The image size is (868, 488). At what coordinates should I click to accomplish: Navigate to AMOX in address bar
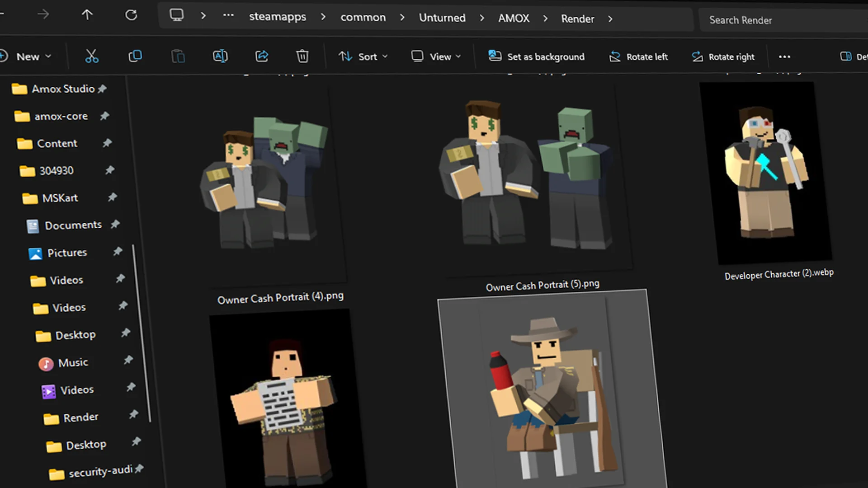(x=514, y=18)
